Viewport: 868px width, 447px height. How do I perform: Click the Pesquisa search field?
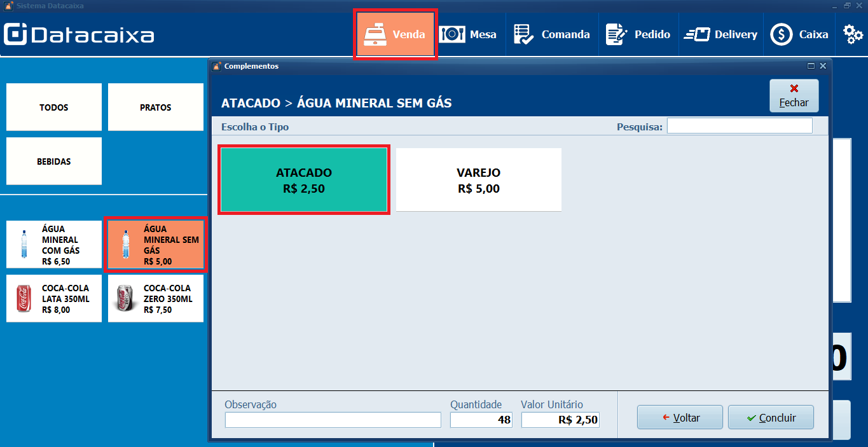coord(739,125)
